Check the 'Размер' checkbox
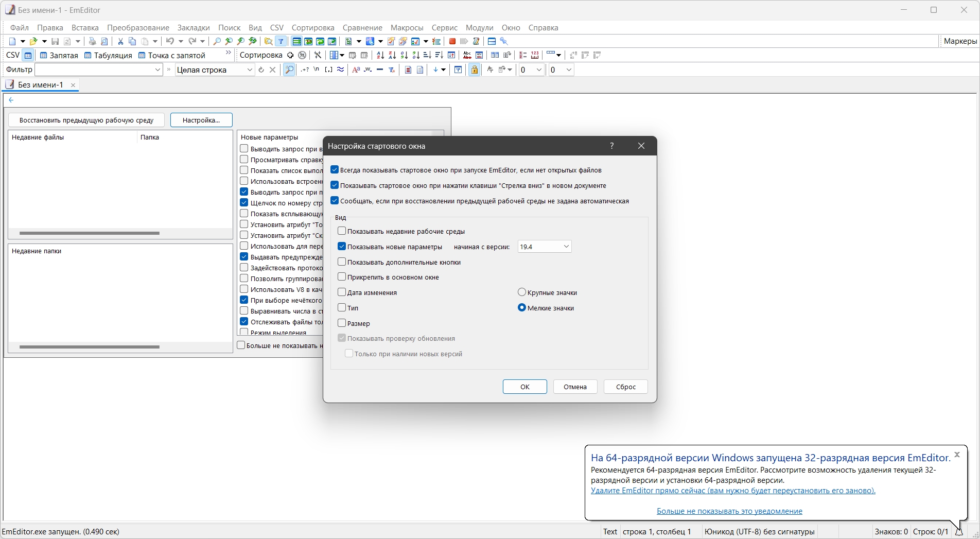 (342, 323)
